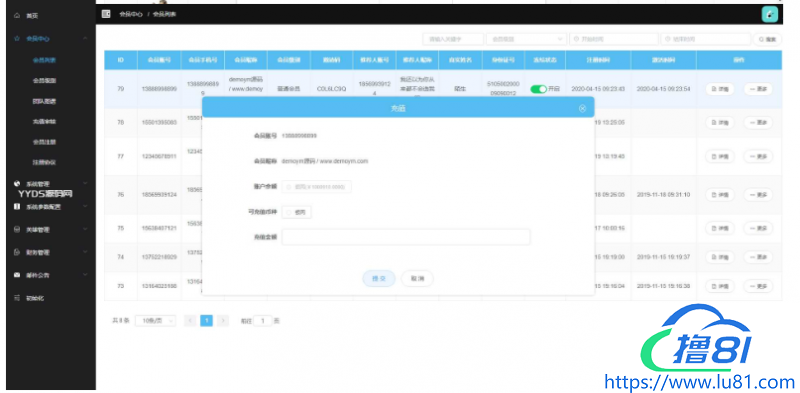
Task: Click the search button in filter bar
Action: (x=767, y=39)
